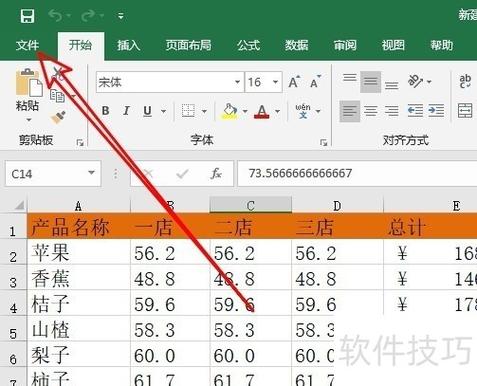Click the 粘贴 (Paste) clipboard icon

28,83
